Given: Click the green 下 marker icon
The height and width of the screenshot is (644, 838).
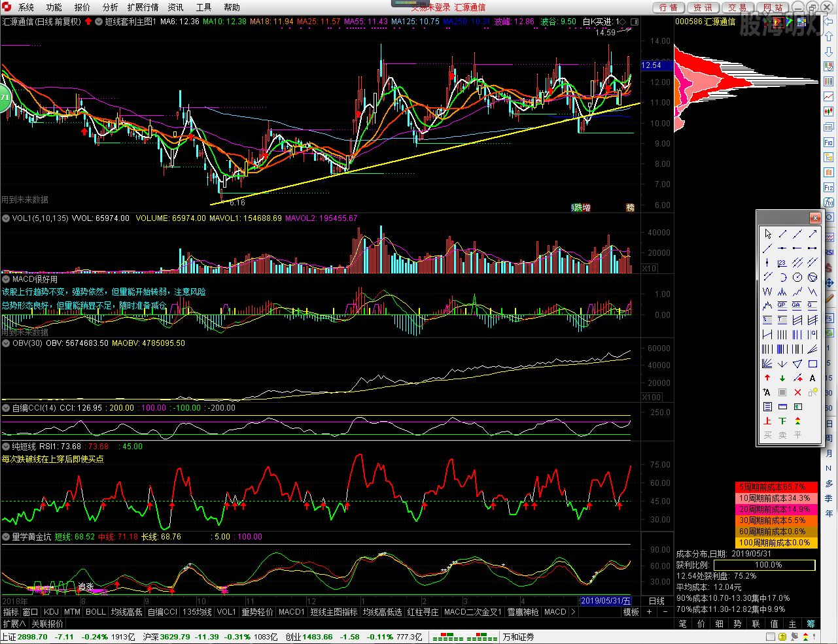Looking at the screenshot, I should (x=782, y=420).
